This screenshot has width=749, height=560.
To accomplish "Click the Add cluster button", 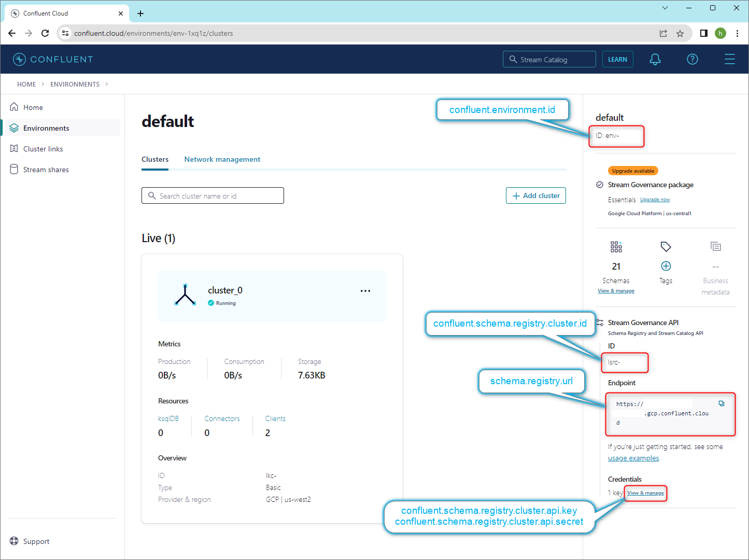I will 536,195.
